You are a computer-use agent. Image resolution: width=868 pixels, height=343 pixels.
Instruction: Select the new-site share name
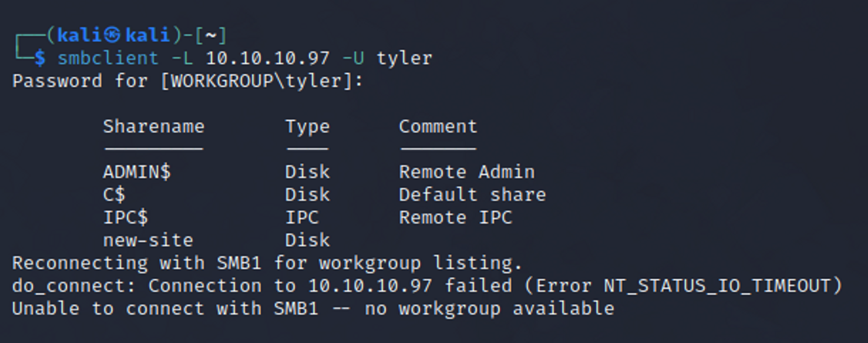[x=148, y=240]
